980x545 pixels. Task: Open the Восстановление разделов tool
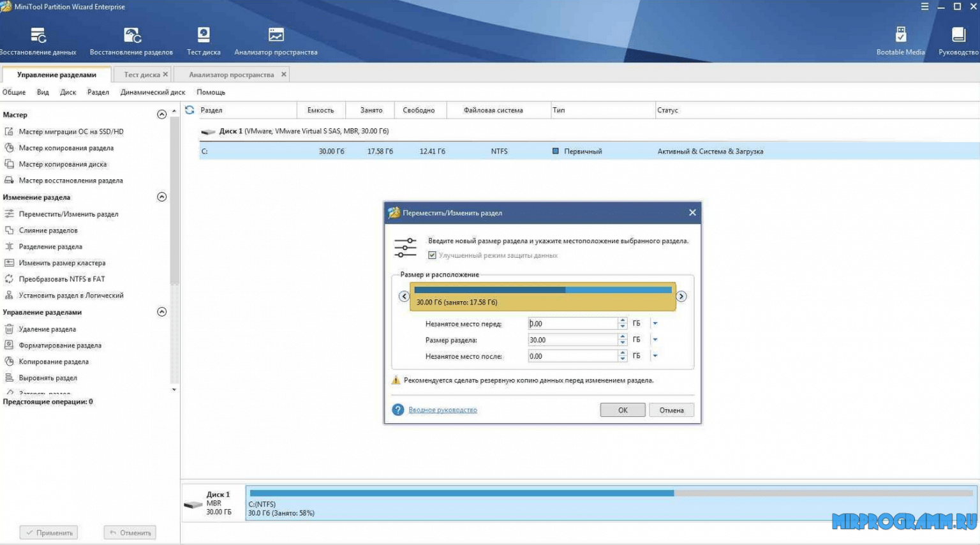(131, 41)
